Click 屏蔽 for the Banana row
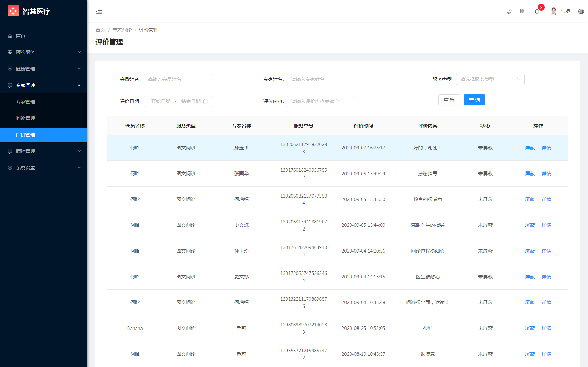Image resolution: width=588 pixels, height=367 pixels. 530,328
